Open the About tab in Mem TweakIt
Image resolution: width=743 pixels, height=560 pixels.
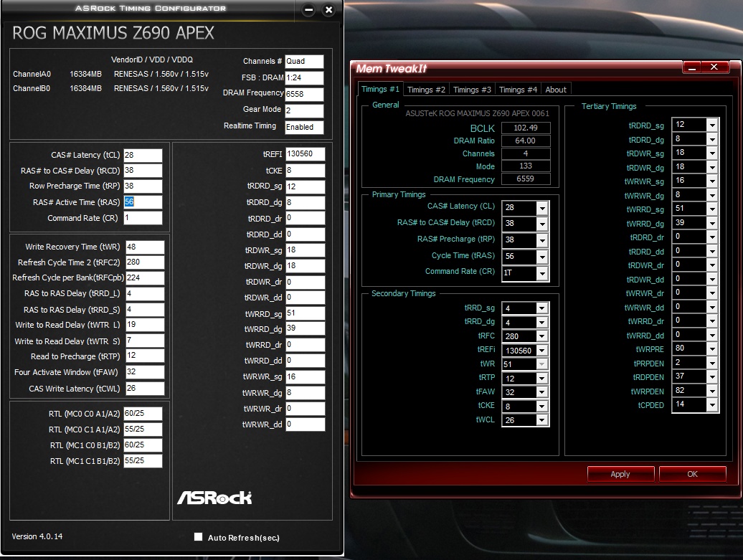pyautogui.click(x=555, y=90)
